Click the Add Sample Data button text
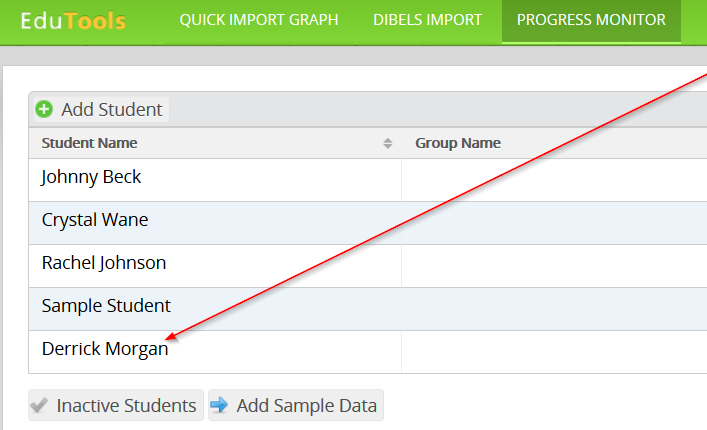 (x=306, y=406)
